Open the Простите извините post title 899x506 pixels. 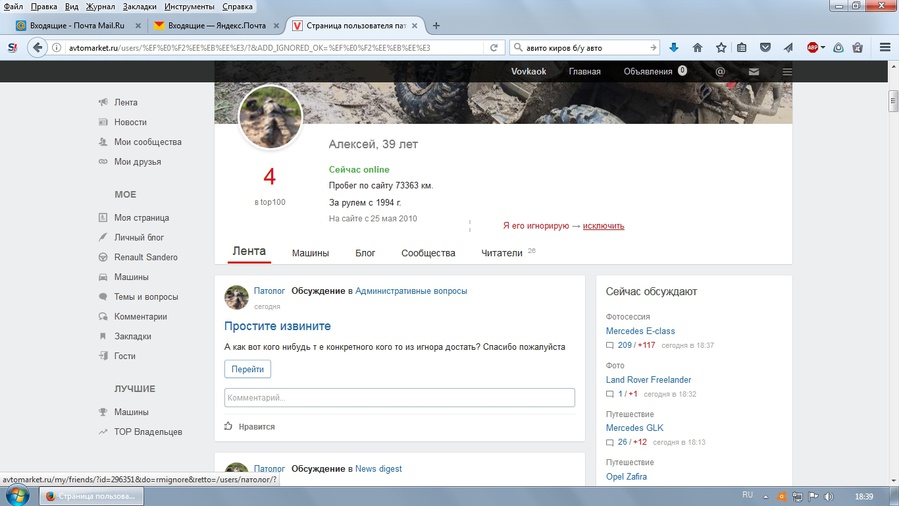point(277,325)
